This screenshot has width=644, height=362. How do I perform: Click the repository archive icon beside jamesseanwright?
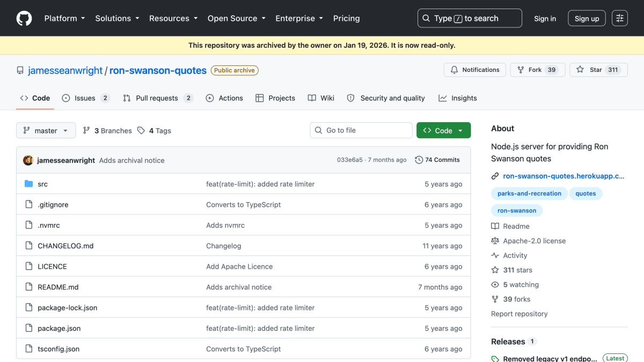[20, 70]
